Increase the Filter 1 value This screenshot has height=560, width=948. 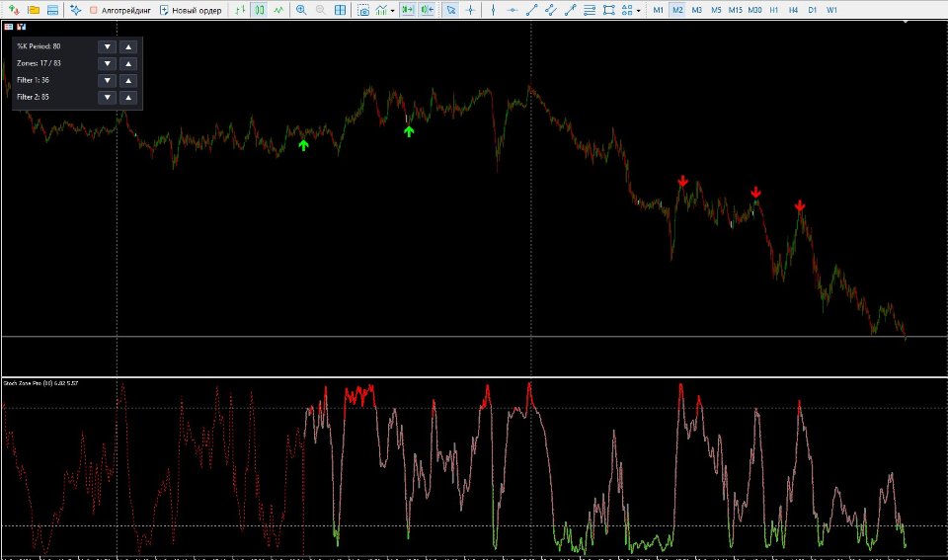pos(128,80)
